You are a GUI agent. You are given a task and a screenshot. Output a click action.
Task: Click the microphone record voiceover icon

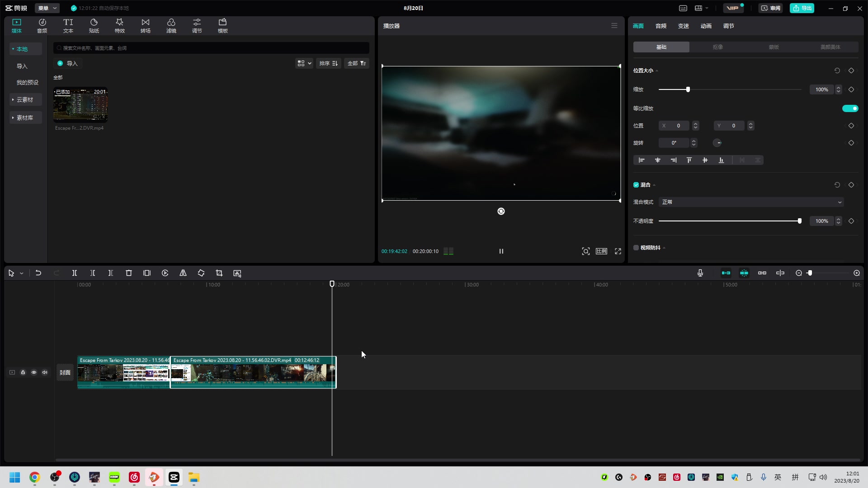[700, 273]
